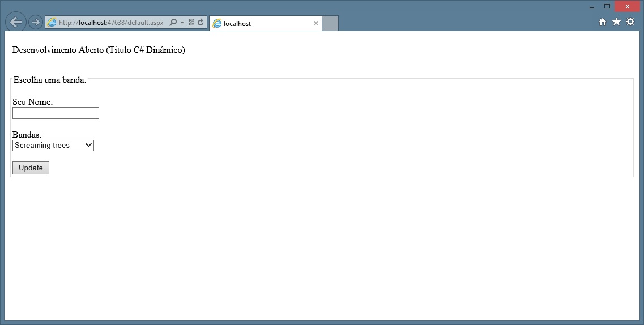Maximize the browser window
The width and height of the screenshot is (644, 325).
click(607, 7)
